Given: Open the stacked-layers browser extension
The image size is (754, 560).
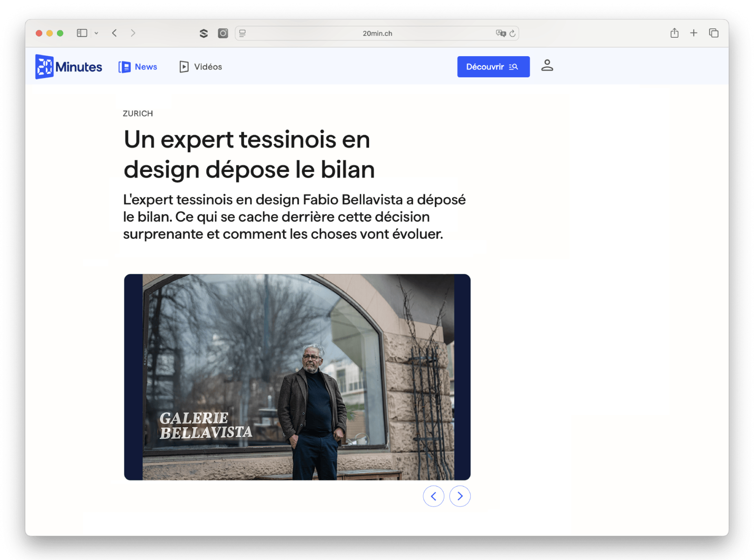Looking at the screenshot, I should click(x=204, y=33).
